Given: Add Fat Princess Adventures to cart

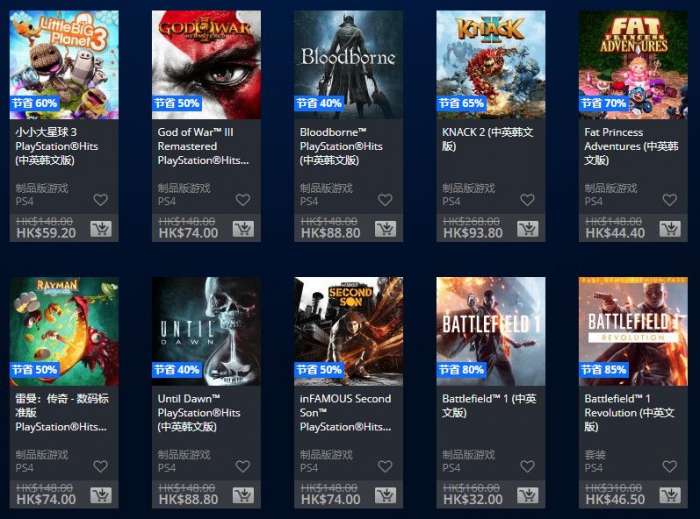Looking at the screenshot, I should (x=670, y=228).
